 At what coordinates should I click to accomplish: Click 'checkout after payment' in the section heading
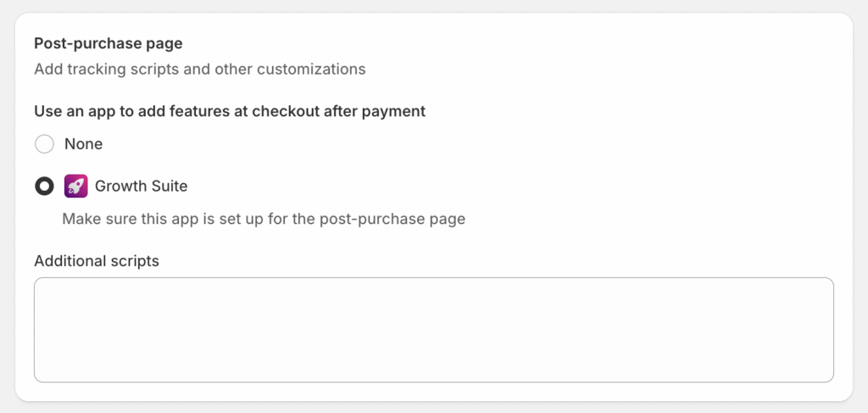point(339,111)
